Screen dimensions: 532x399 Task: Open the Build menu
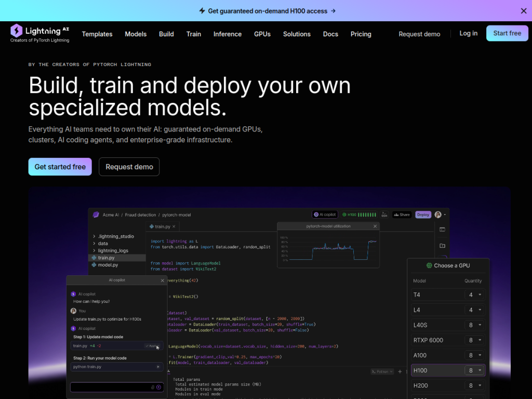tap(166, 34)
